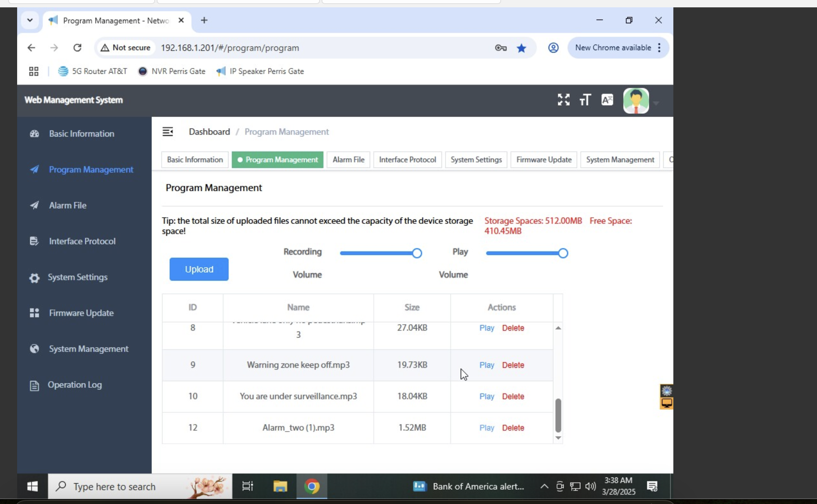The width and height of the screenshot is (817, 504).
Task: Click the Not secure site info chip
Action: click(126, 48)
